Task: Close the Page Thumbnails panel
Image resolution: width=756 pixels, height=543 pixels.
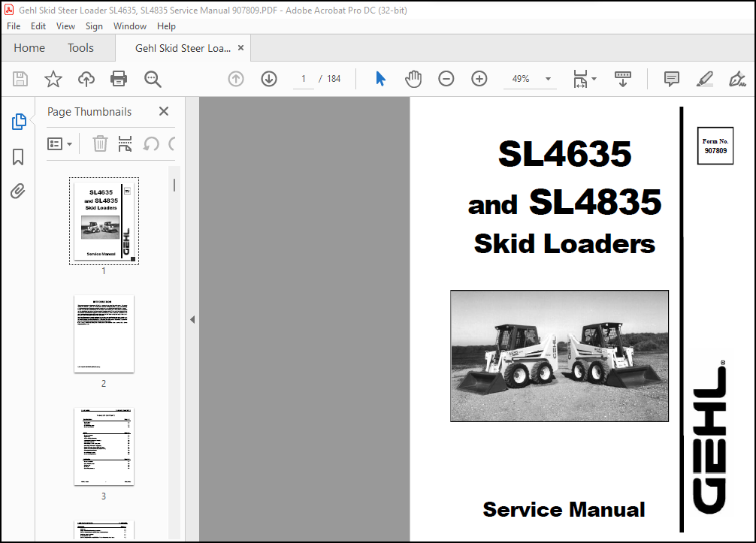Action: pos(164,111)
